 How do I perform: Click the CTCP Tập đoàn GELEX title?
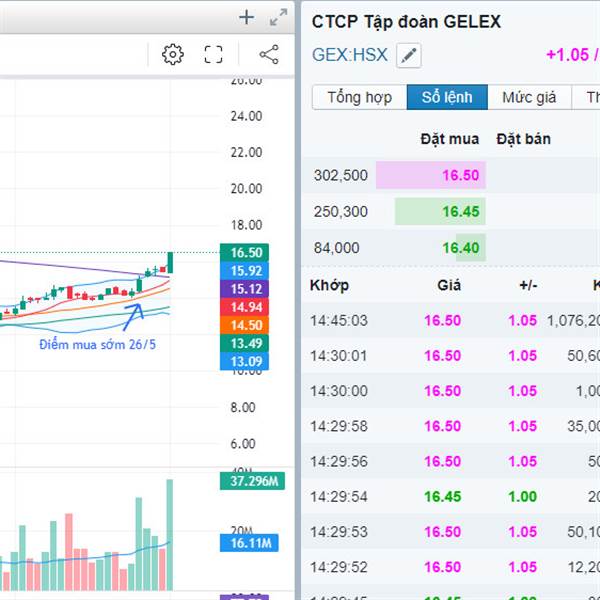[406, 21]
